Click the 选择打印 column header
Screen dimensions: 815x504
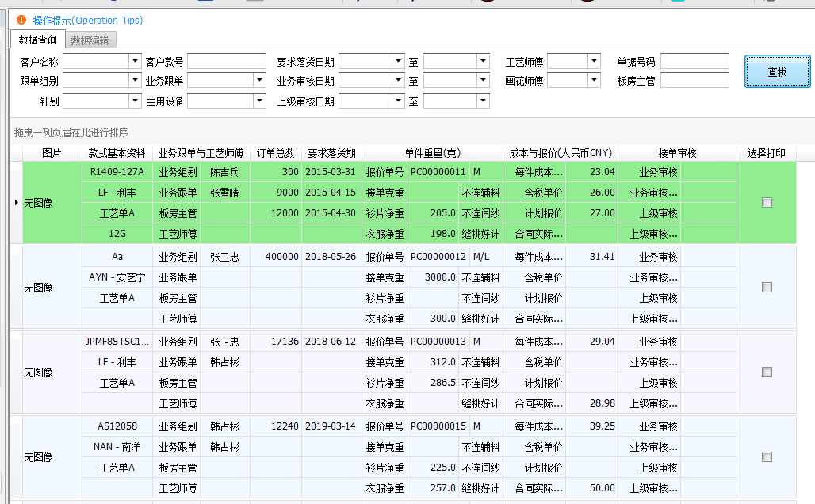click(x=766, y=153)
